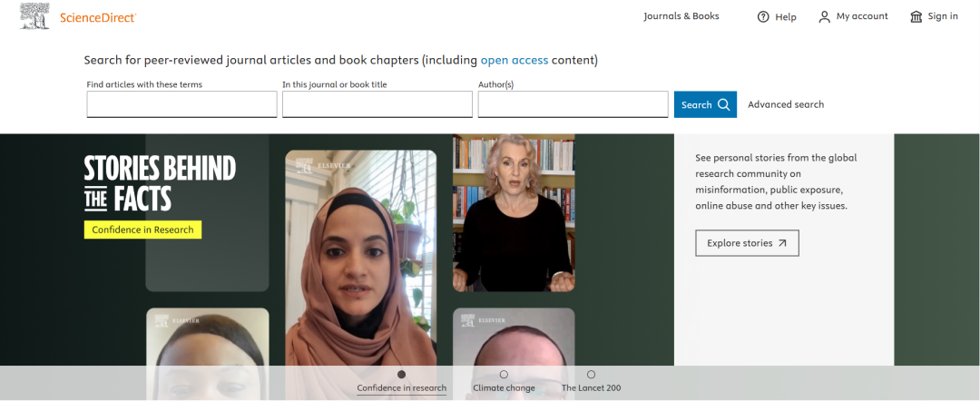Click the Explore stories button
This screenshot has height=411, width=980.
747,243
